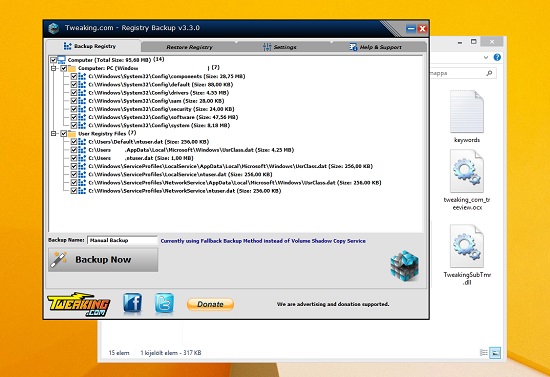Uncheck the Config\components checkbox
Image resolution: width=550 pixels, height=377 pixels.
pyautogui.click(x=74, y=76)
